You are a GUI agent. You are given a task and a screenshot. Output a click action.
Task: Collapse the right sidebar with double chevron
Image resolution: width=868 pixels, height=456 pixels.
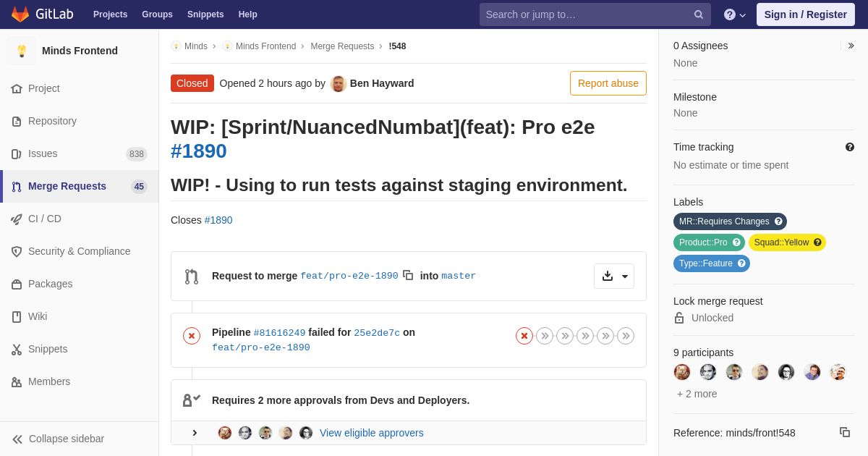tap(851, 46)
